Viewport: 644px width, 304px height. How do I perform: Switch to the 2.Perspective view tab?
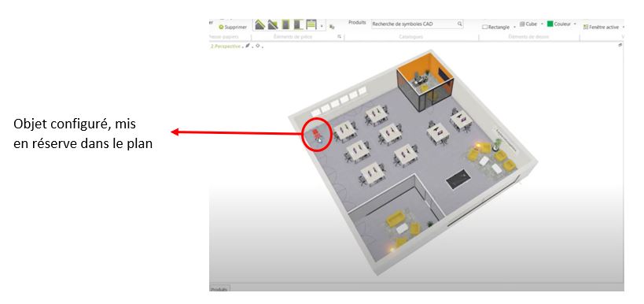pyautogui.click(x=226, y=46)
